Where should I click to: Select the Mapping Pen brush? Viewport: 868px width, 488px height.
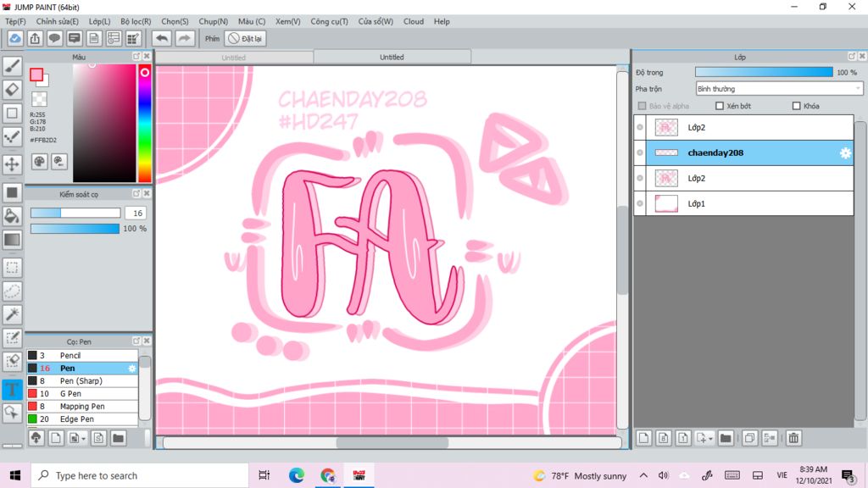pos(82,406)
